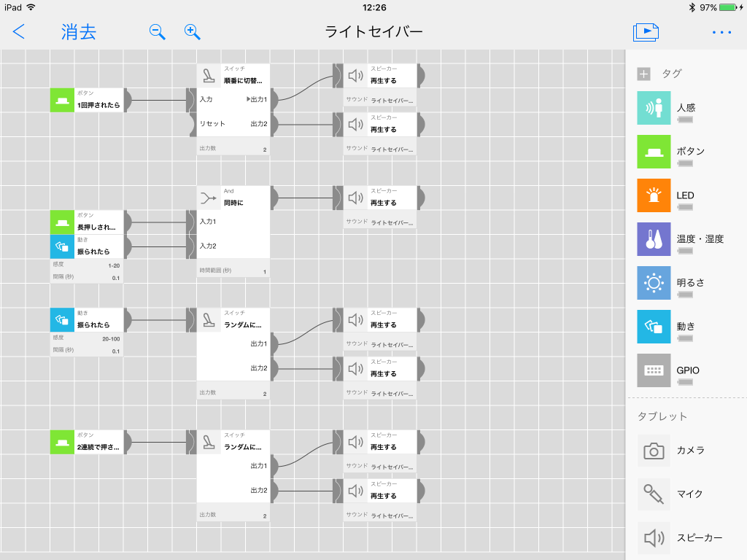The image size is (747, 560).
Task: Add a tag with the plus icon
Action: point(643,74)
